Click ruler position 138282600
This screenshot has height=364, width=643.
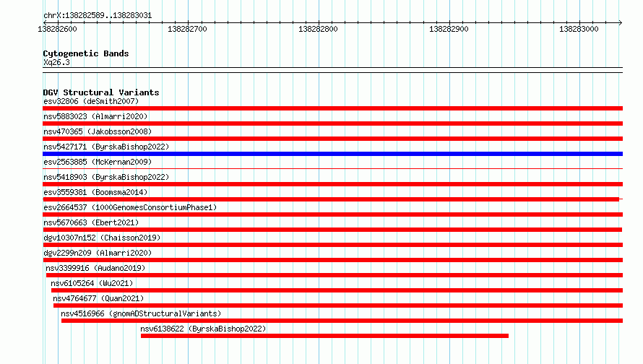tap(57, 29)
